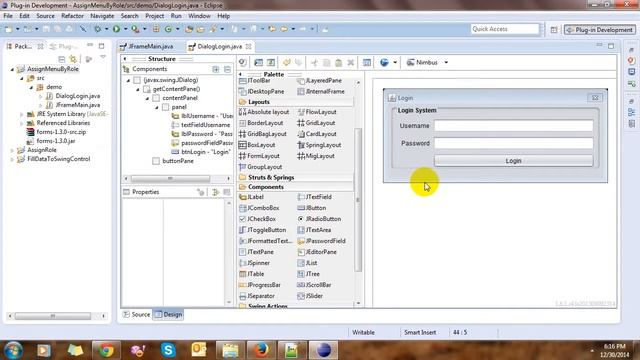The image size is (640, 360).
Task: Pick JTextField from the palette
Action: [x=314, y=197]
